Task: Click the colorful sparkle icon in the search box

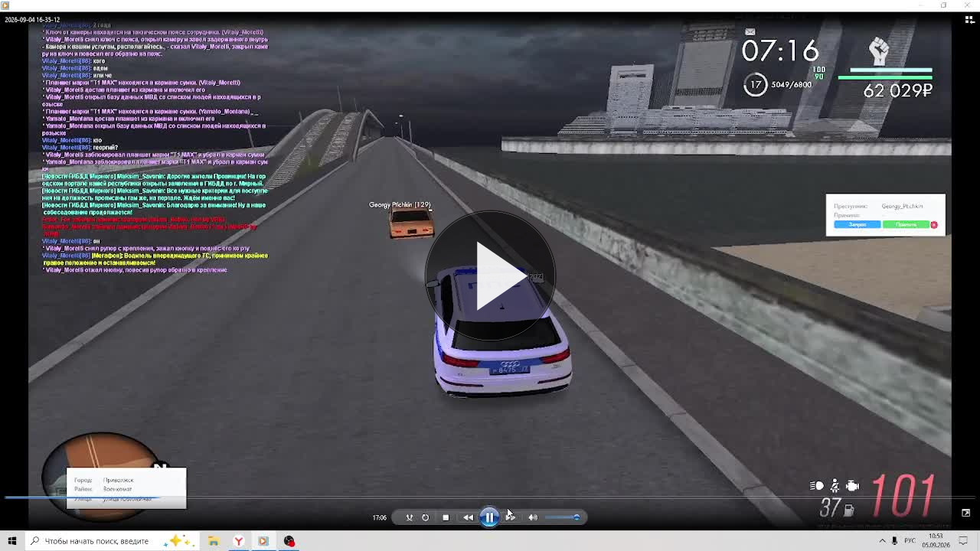Action: point(177,541)
